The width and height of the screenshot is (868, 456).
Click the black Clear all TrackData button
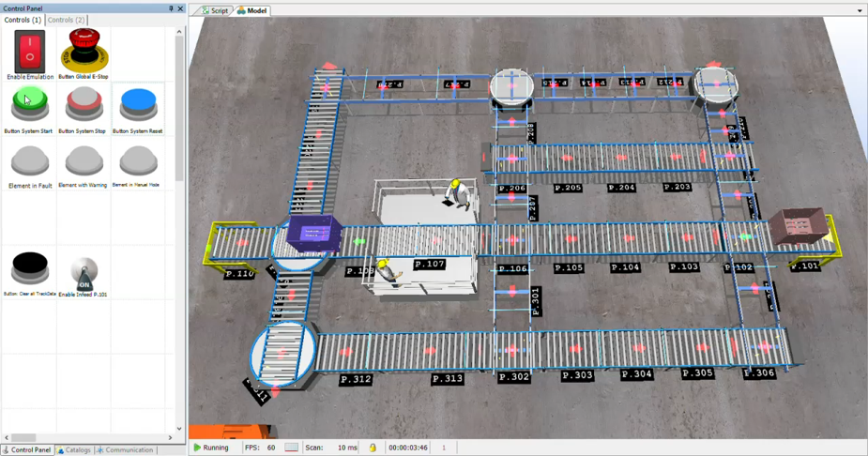(x=30, y=267)
